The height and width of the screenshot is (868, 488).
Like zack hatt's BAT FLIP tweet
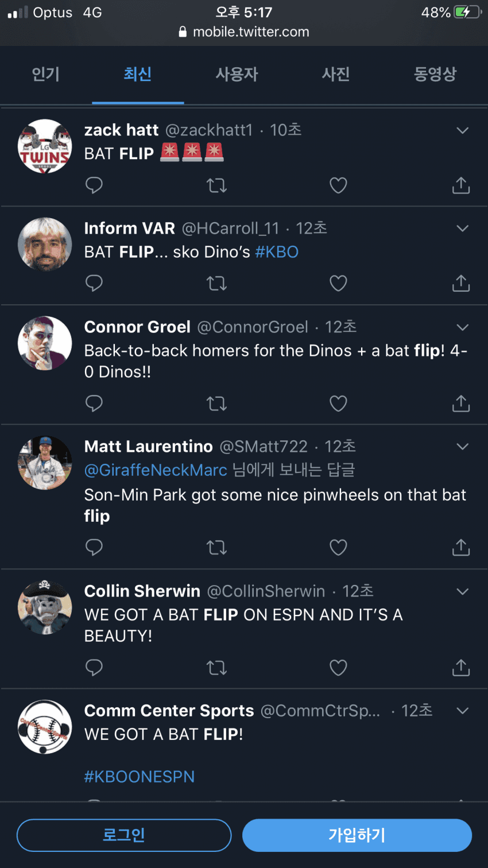click(x=338, y=185)
